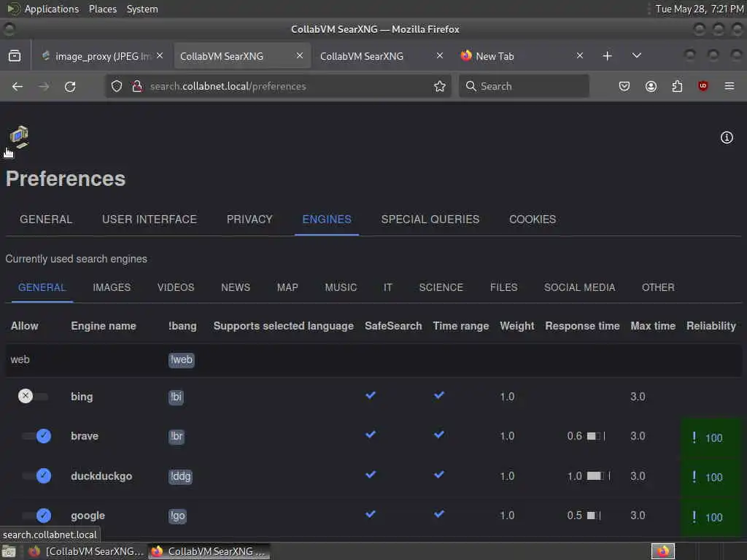This screenshot has width=747, height=560.
Task: Open the Places menu
Action: point(103,9)
